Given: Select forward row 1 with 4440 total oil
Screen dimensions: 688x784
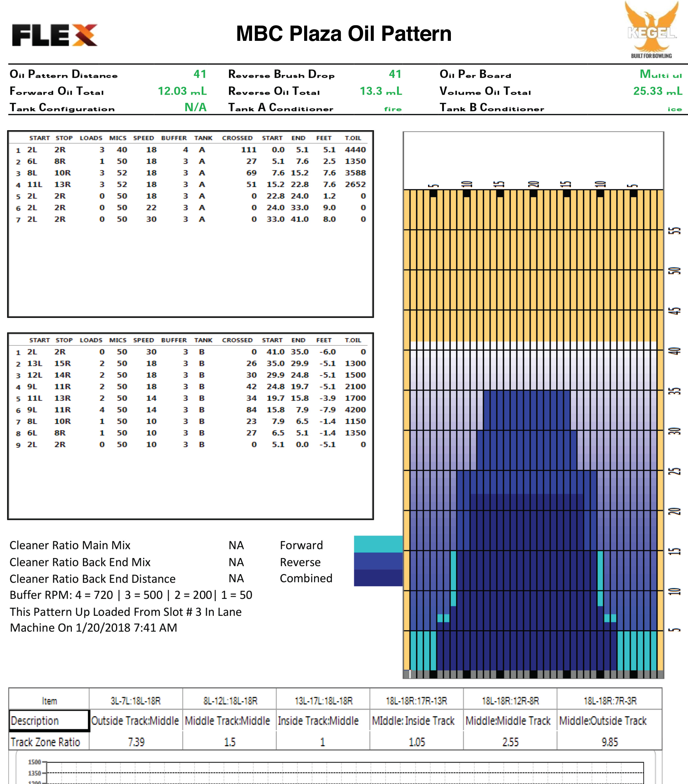Looking at the screenshot, I should click(x=190, y=150).
